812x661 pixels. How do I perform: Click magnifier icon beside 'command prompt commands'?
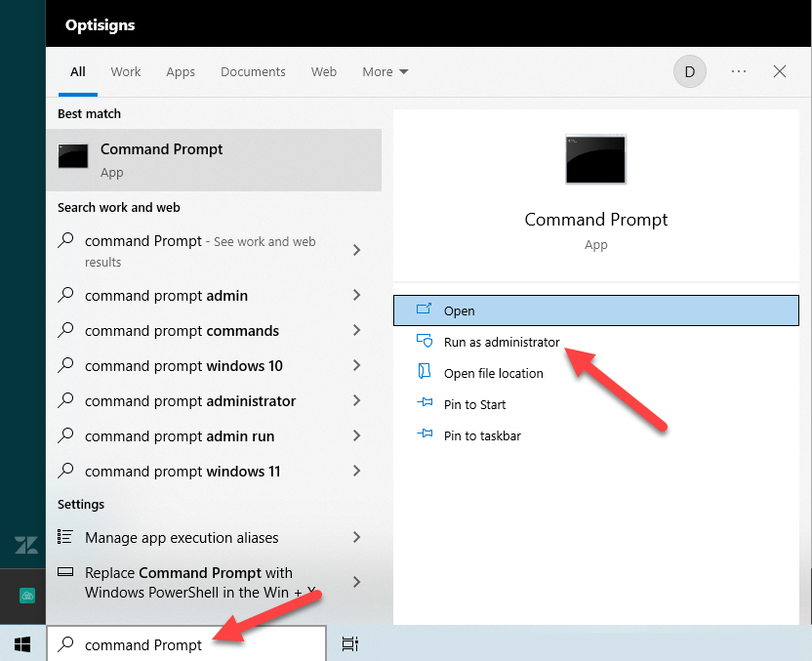pos(65,330)
